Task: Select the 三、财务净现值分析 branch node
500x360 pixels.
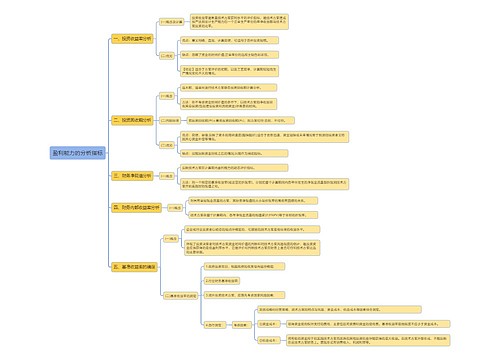Action: pyautogui.click(x=132, y=176)
